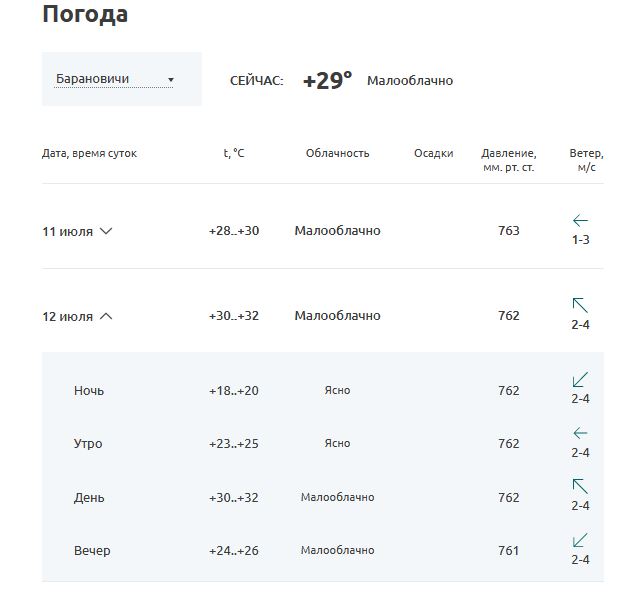Viewport: 622px width, 592px height.
Task: Click the Утро wind direction arrow
Action: [x=580, y=433]
